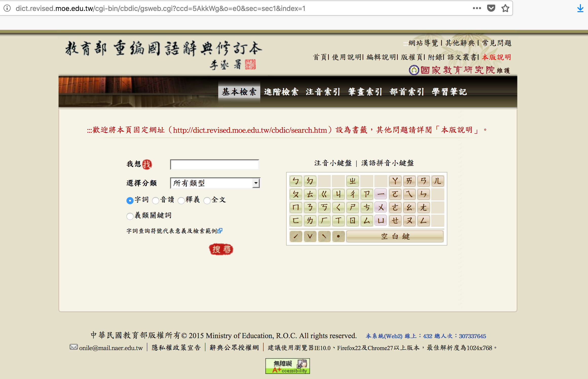Click the ㄕ consonant key
Screen dimensions: 588x379
[x=353, y=208]
